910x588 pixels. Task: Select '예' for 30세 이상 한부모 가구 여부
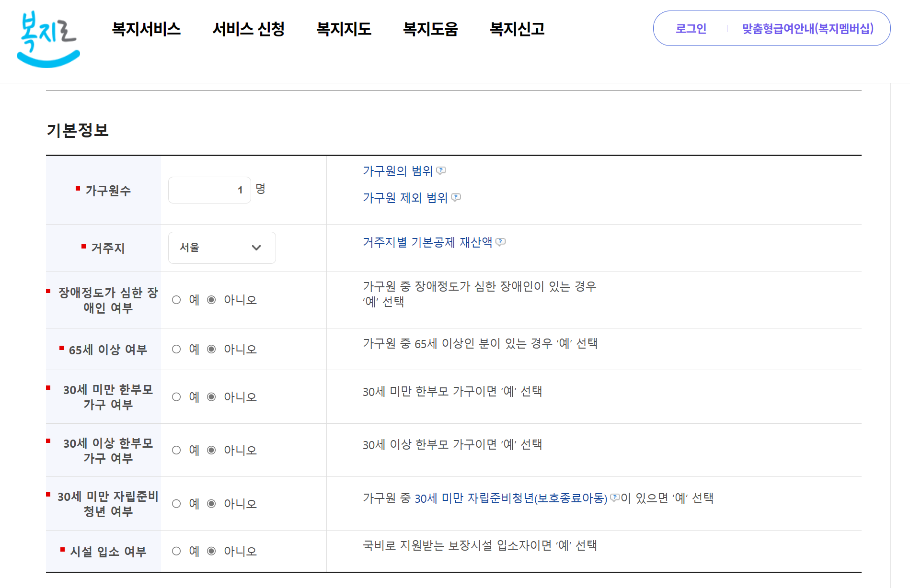point(176,450)
